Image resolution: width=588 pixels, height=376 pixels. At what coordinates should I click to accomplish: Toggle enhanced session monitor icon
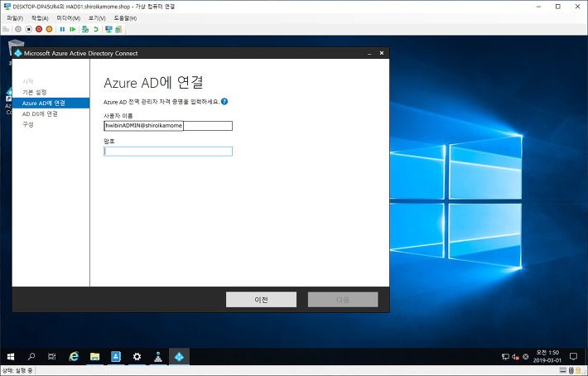point(108,29)
